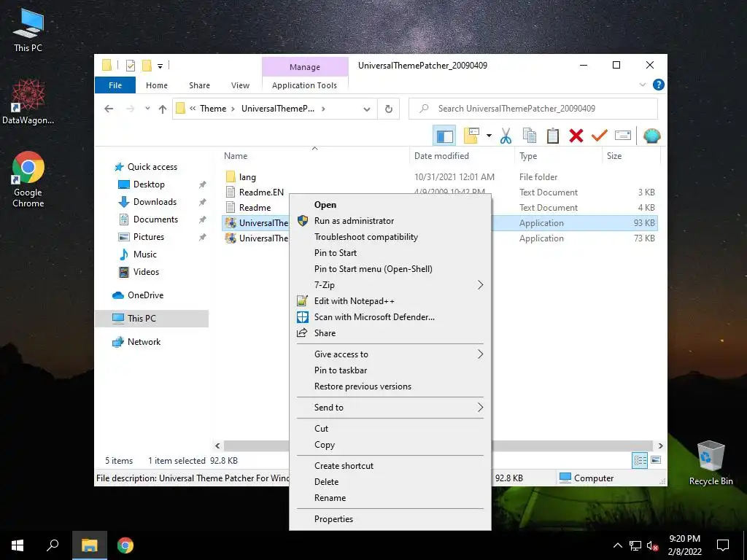Open the Recent locations dropdown

tap(147, 109)
